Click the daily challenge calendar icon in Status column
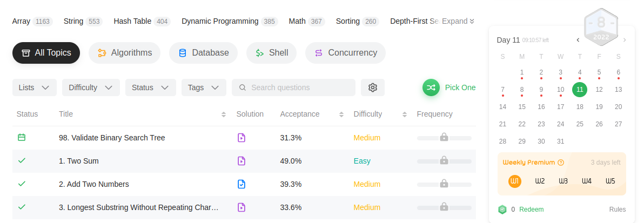This screenshot has height=223, width=644. 22,138
